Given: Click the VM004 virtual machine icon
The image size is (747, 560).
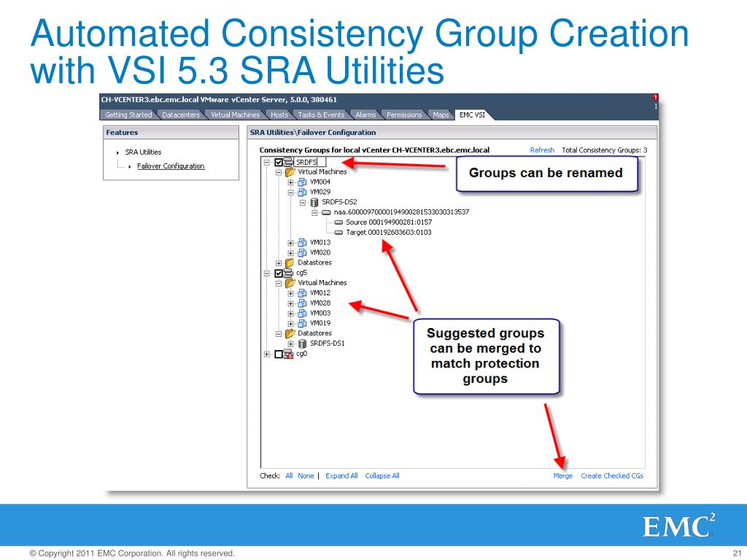Looking at the screenshot, I should 302,182.
